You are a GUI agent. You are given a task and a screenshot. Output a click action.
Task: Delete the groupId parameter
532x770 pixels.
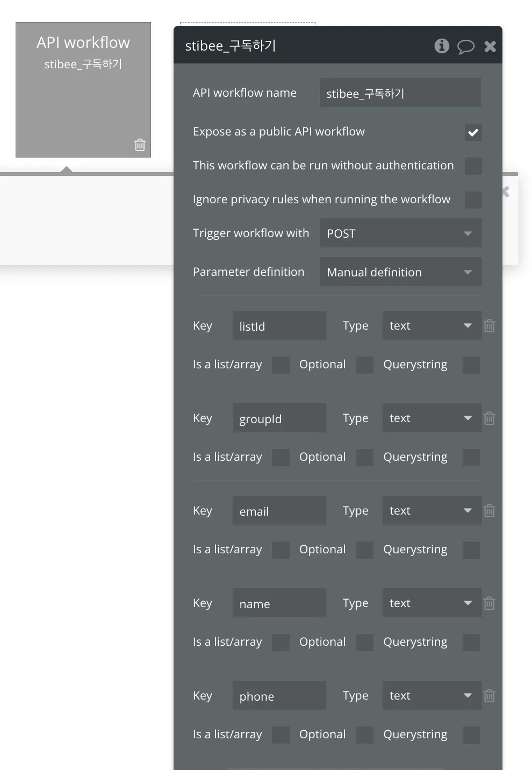(x=490, y=418)
